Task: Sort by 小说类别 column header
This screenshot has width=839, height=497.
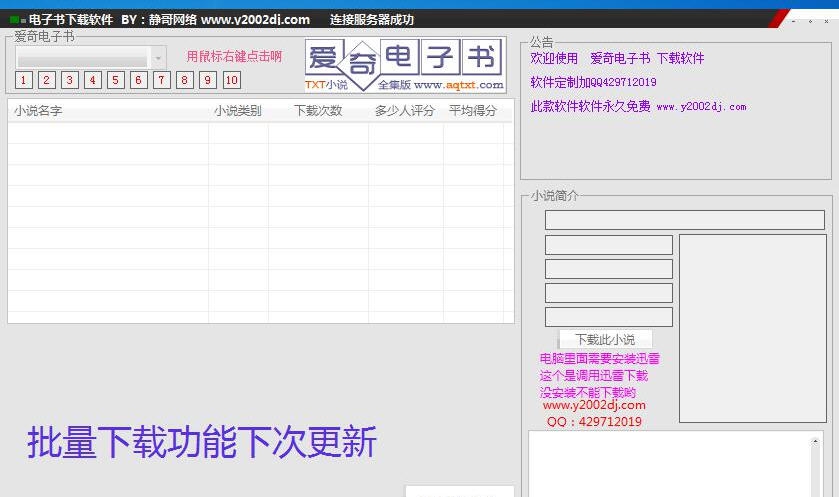Action: (x=238, y=111)
